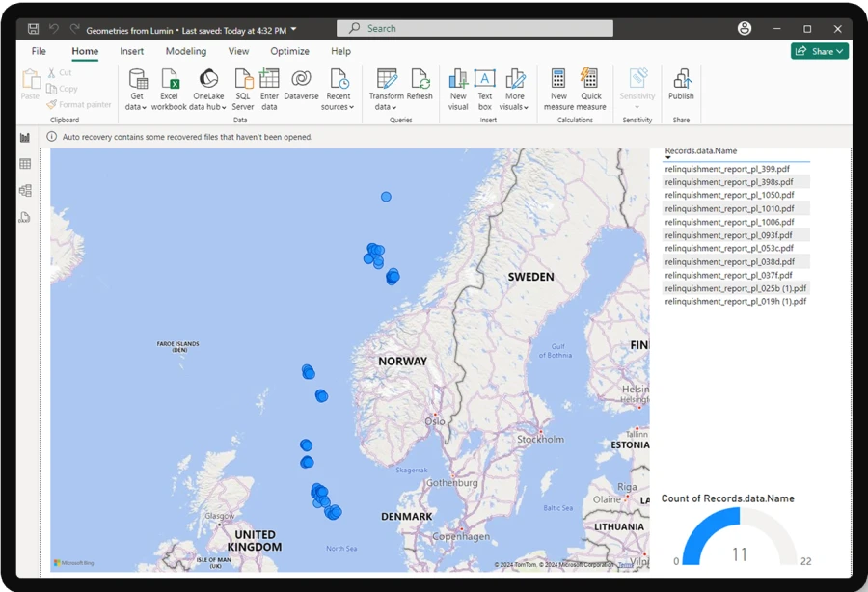The width and height of the screenshot is (868, 592).
Task: Insert a New visual
Action: pos(457,87)
